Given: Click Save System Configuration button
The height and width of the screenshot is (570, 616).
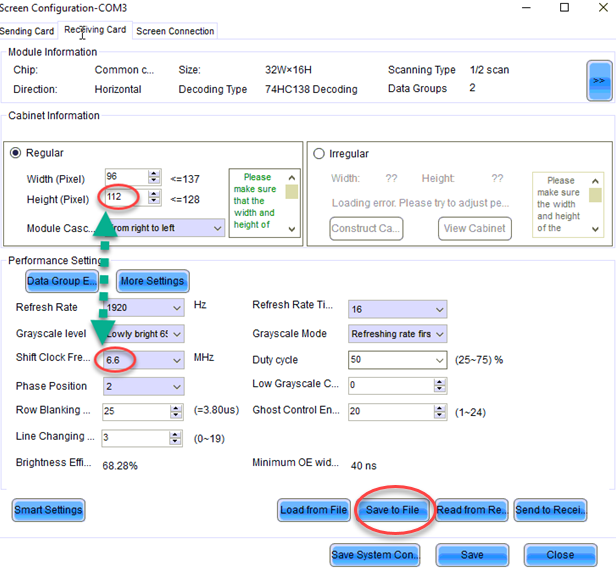Looking at the screenshot, I should pyautogui.click(x=375, y=555).
